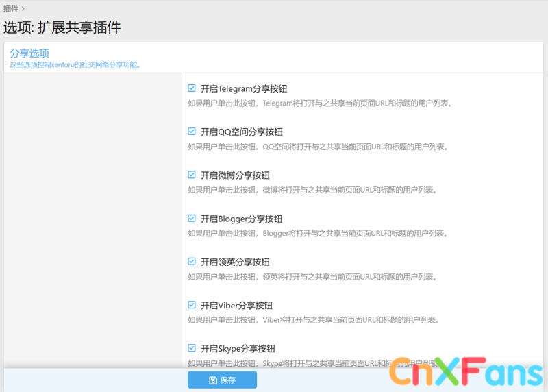
Task: Click the Telegram option explanation text
Action: [320, 103]
